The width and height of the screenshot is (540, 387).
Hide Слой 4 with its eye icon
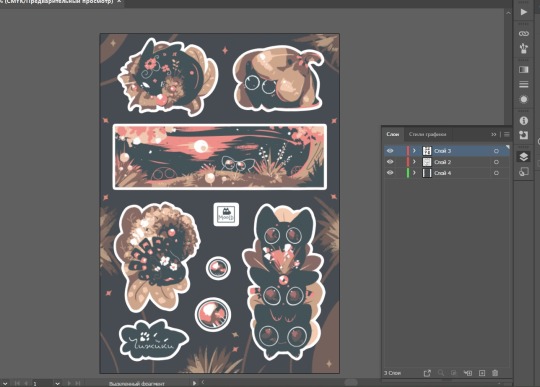click(x=390, y=173)
